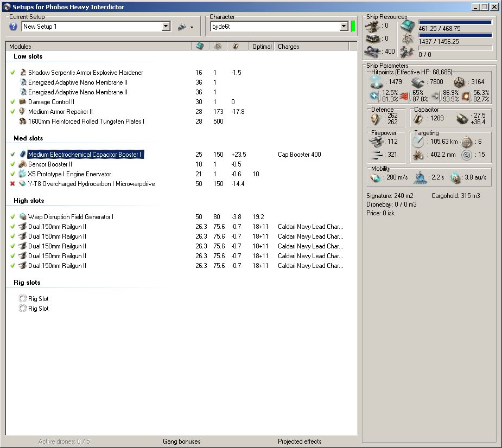Click the Y-T8 Microwarpdrive module icon

click(22, 184)
